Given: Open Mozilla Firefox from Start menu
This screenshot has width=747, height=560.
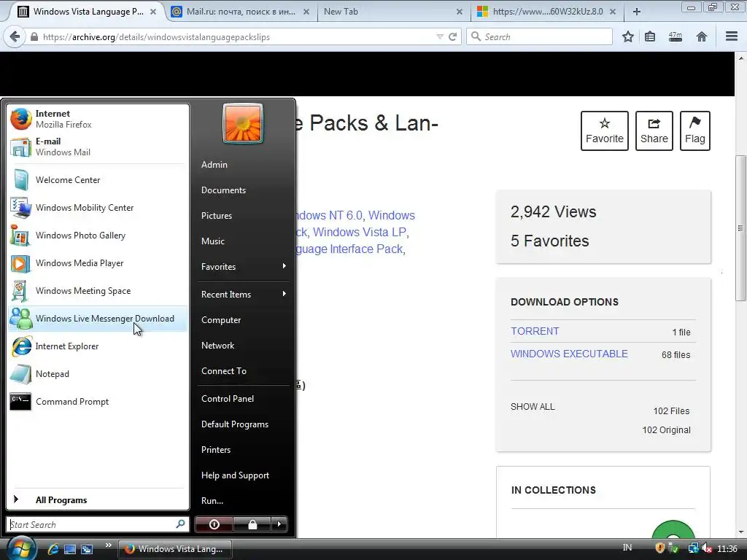Looking at the screenshot, I should 98,119.
